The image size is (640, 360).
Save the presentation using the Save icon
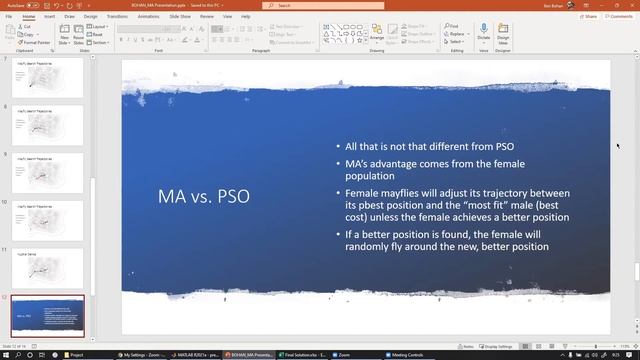(47, 5)
